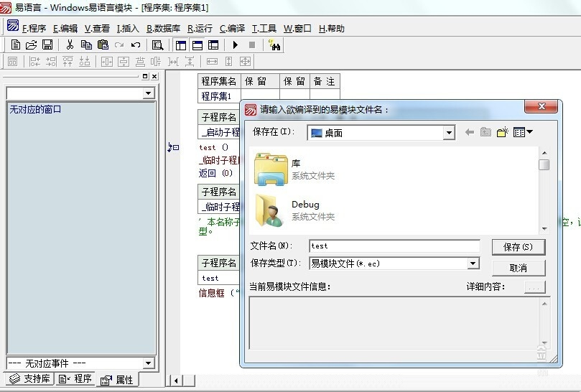The width and height of the screenshot is (581, 392).
Task: Click the 程序集1 table cell
Action: coord(219,96)
